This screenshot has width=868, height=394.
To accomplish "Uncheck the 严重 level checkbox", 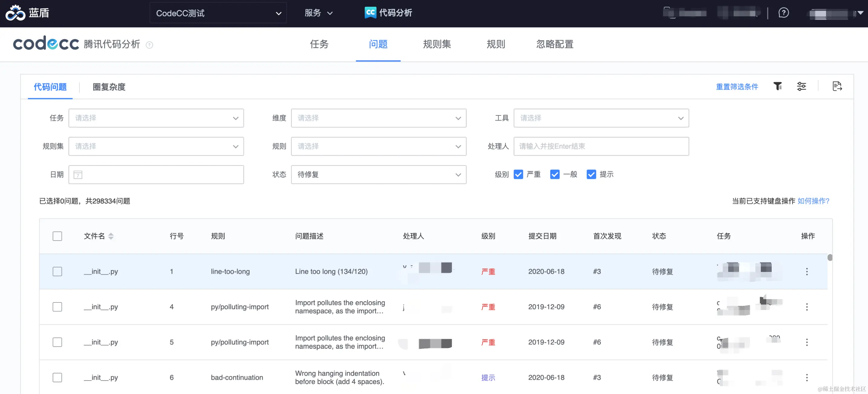I will [518, 174].
